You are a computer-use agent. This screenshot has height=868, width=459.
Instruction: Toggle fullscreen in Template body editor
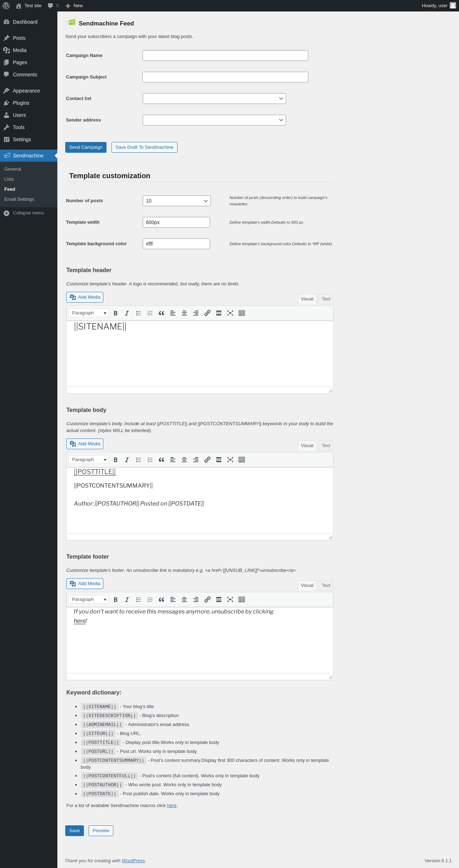[230, 460]
